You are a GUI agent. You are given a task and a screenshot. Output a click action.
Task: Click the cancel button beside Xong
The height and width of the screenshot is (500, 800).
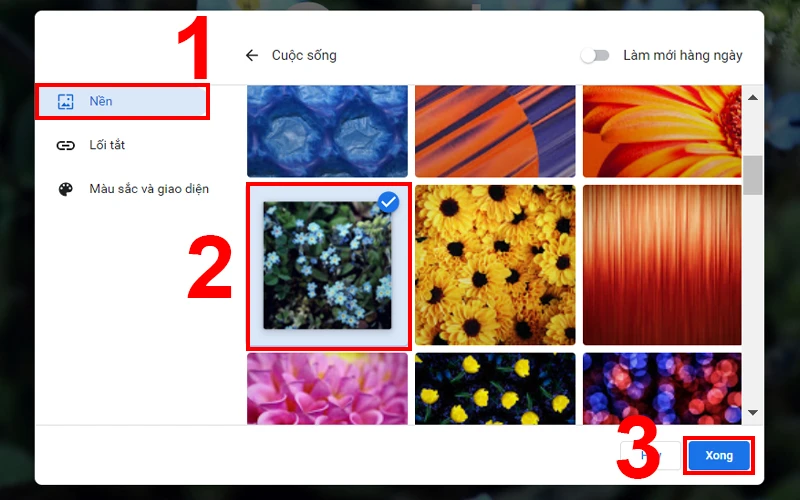point(650,456)
